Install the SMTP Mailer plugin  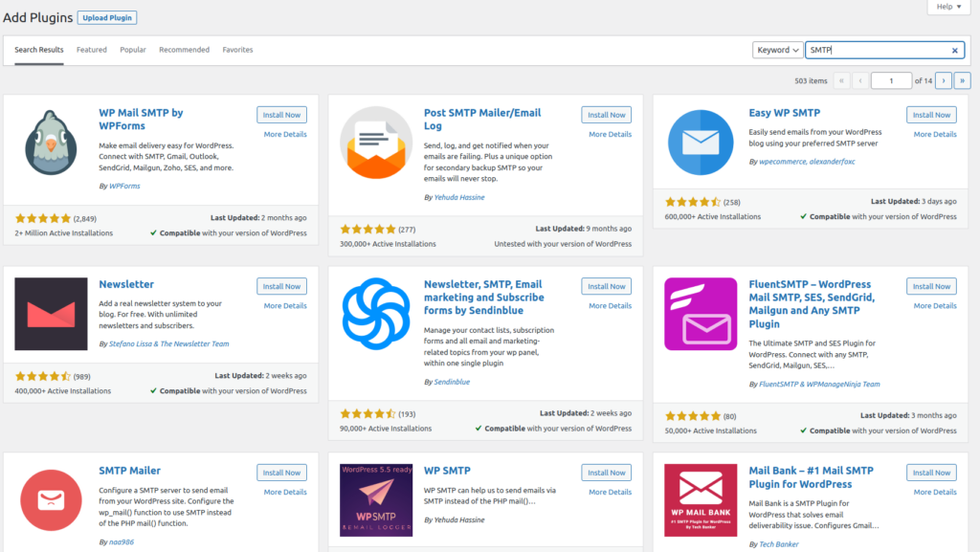(x=282, y=473)
